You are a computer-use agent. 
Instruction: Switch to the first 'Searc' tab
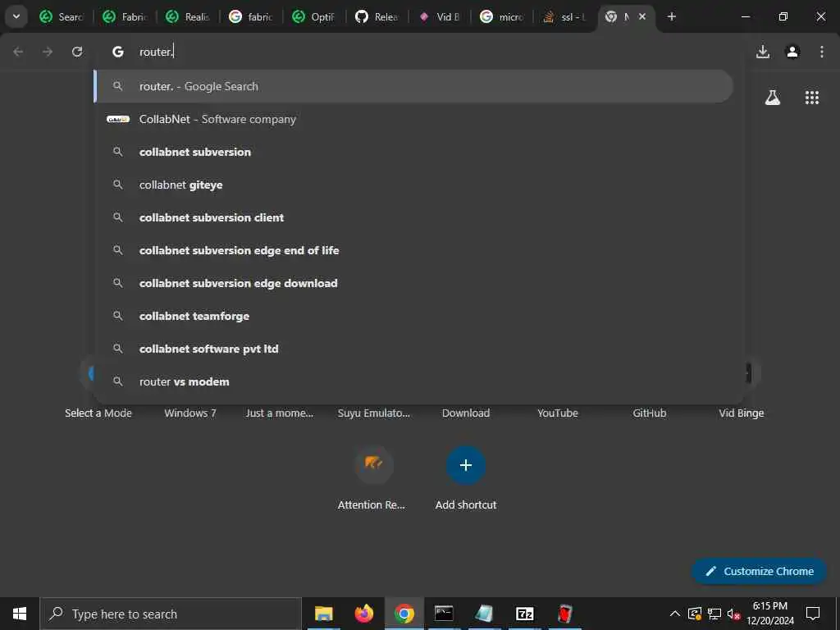61,17
